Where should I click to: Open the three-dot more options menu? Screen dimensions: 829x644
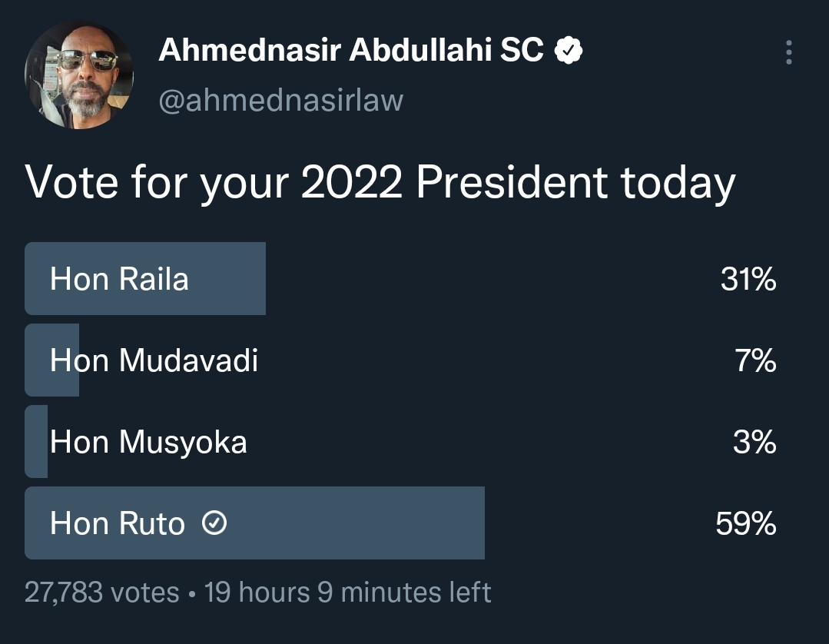(x=788, y=52)
